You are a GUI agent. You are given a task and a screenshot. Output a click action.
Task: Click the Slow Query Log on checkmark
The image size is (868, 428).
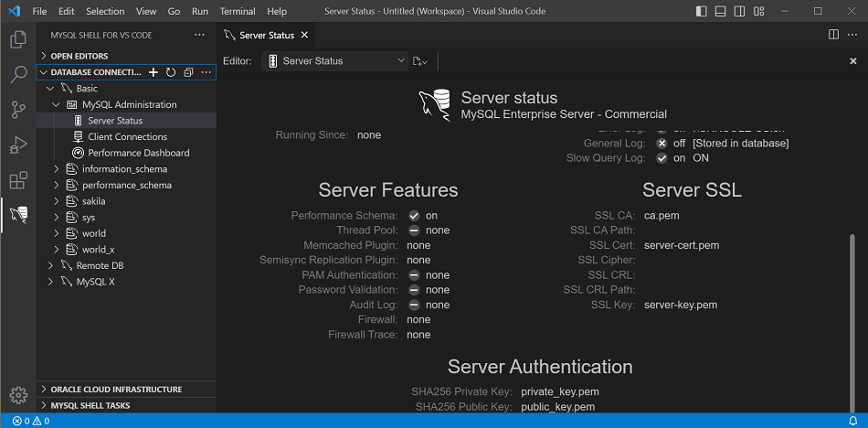pos(662,158)
